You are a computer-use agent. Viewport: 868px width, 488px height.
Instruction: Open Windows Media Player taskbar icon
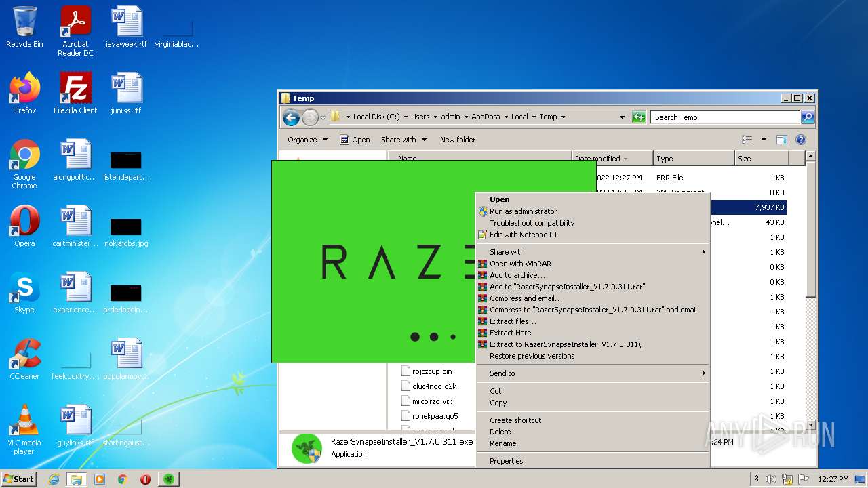[100, 479]
